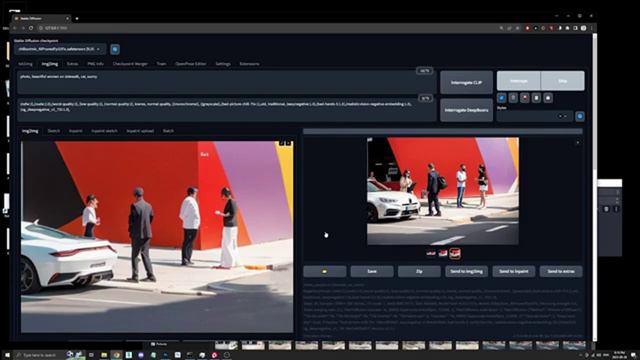Image resolution: width=640 pixels, height=360 pixels.
Task: Click the notification icon in the system tray
Action: pos(633,355)
